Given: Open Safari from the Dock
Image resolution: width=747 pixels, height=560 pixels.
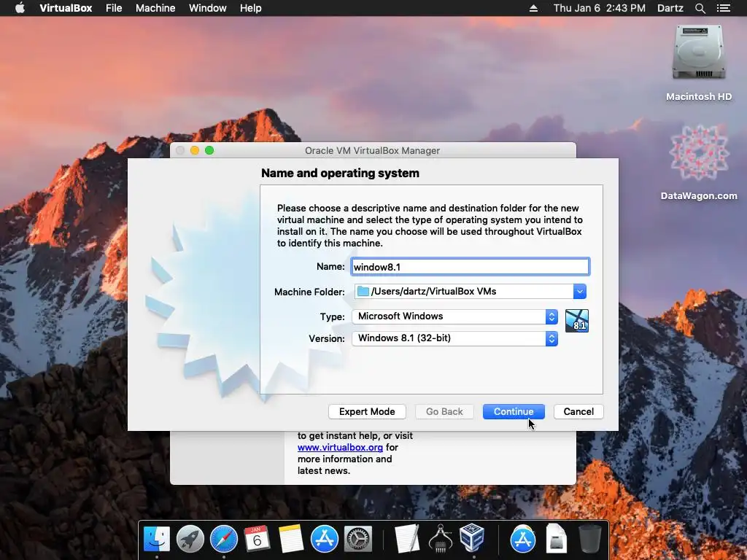Looking at the screenshot, I should 224,539.
